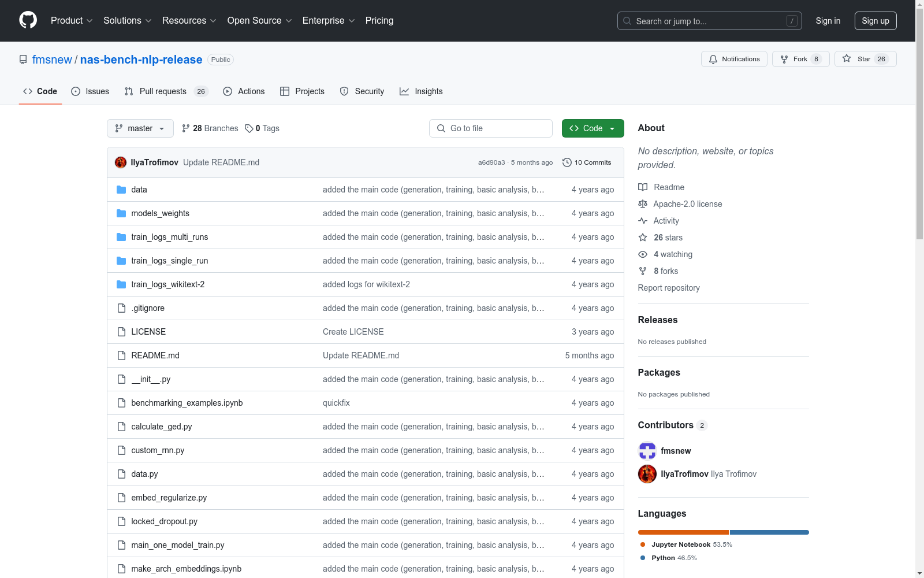Screen dimensions: 924x578
Task: Click the star icon beside 26 stars
Action: point(643,238)
